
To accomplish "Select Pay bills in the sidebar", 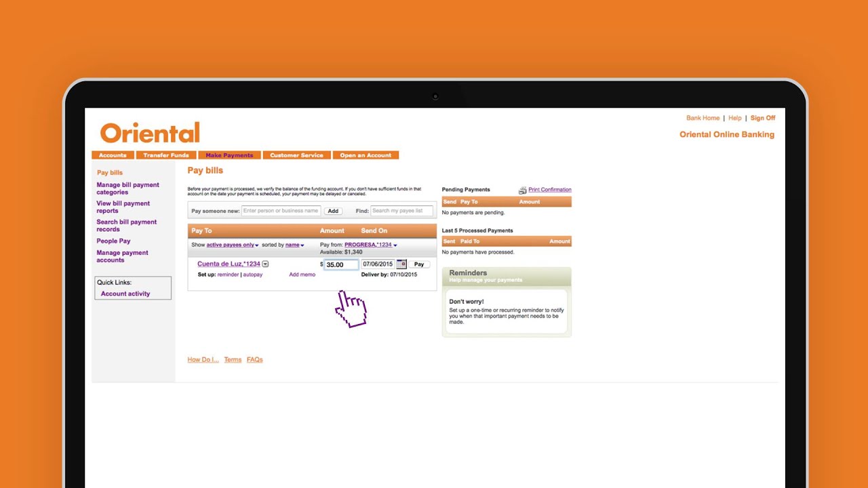I will [x=110, y=173].
